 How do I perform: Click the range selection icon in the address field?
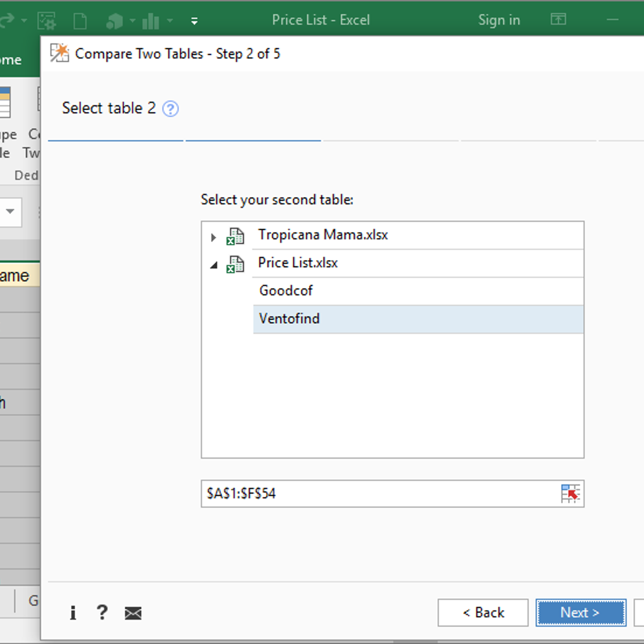tap(570, 493)
